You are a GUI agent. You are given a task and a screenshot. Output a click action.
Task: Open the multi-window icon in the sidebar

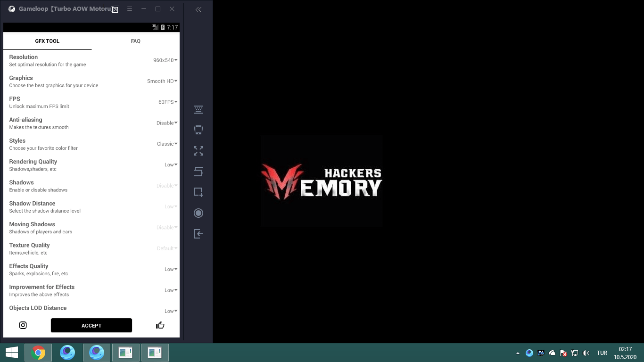point(198,172)
